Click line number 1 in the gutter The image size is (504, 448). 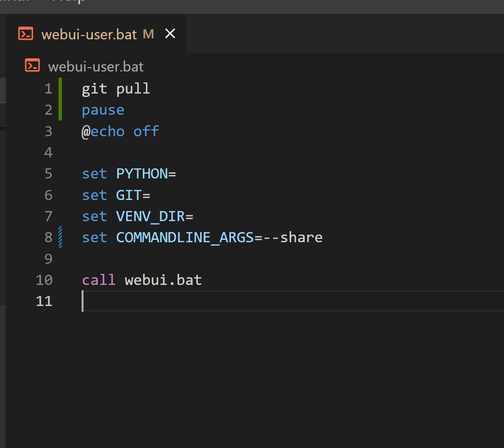[x=48, y=89]
